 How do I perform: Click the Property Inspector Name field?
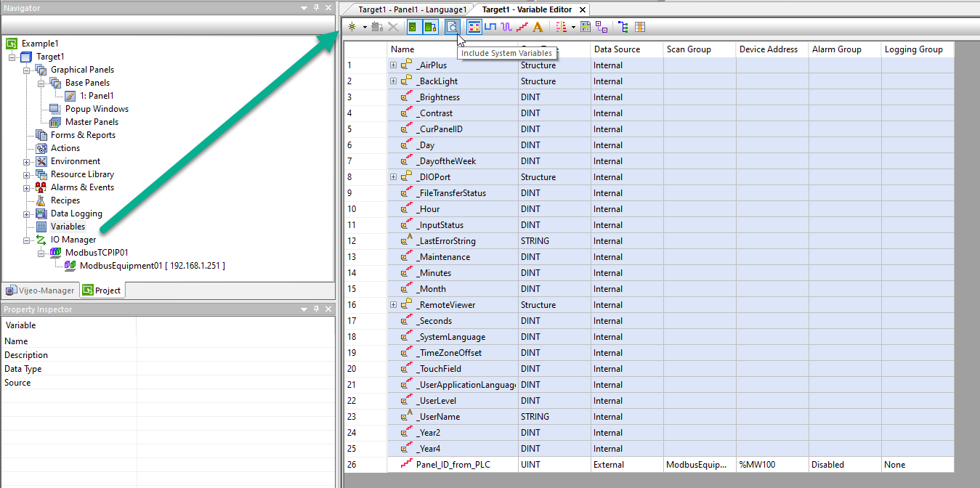click(235, 341)
